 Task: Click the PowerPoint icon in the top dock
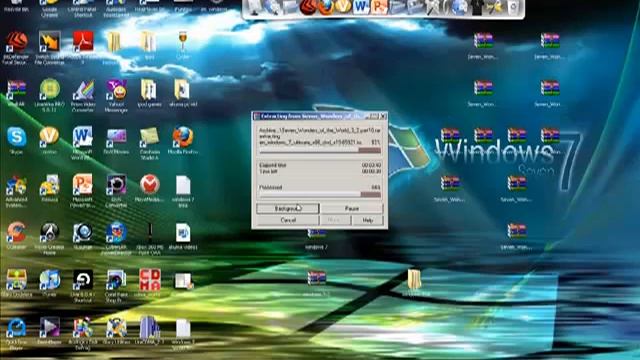[379, 7]
